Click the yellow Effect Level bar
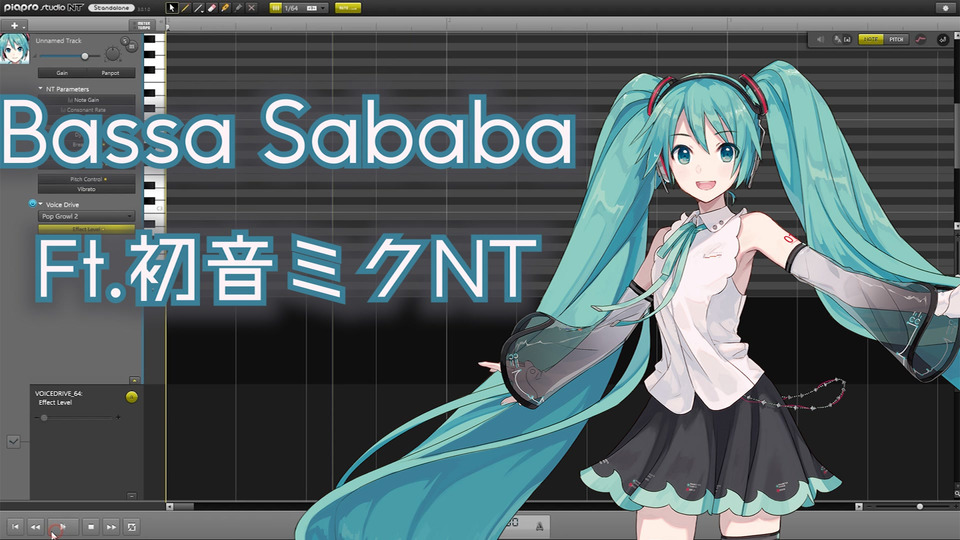This screenshot has width=960, height=540. 86,229
